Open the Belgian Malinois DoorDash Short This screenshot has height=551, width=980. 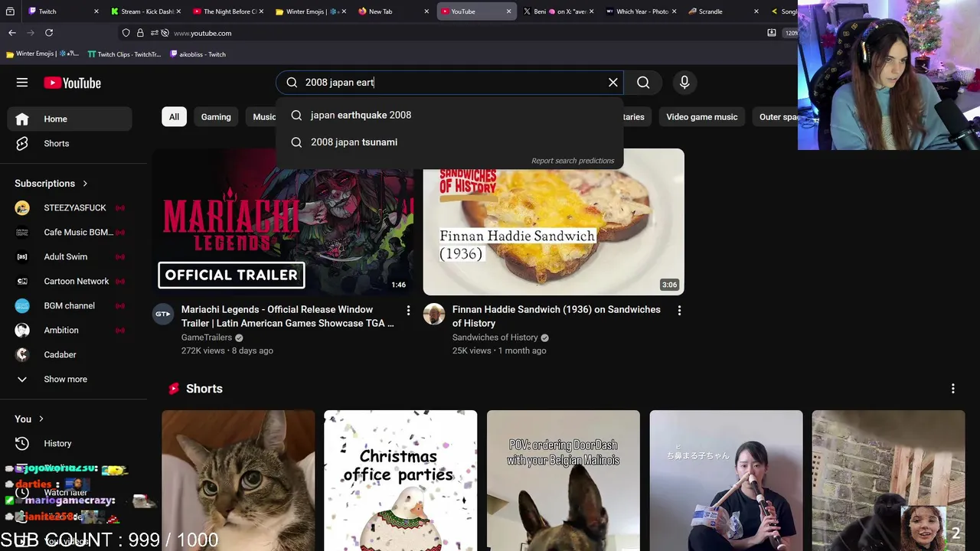[x=563, y=481]
